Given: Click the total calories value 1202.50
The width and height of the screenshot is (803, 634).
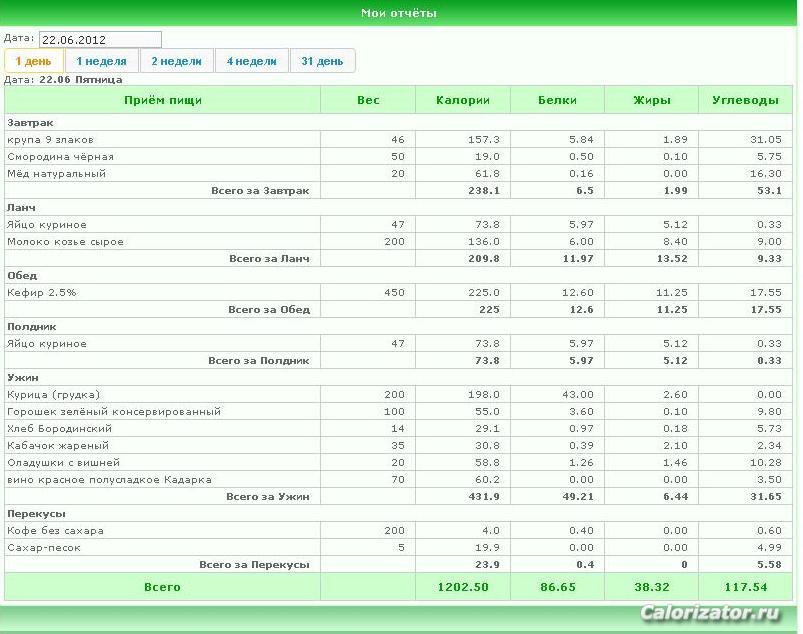Looking at the screenshot, I should click(x=463, y=587).
